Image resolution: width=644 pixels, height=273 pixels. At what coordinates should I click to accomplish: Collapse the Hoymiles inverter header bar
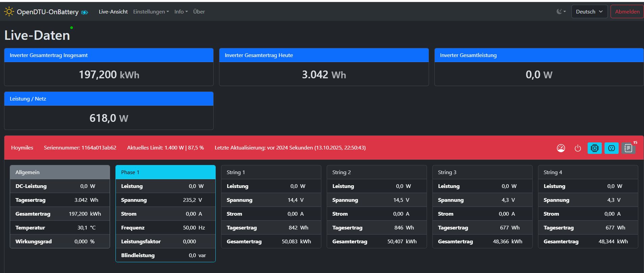click(x=270, y=148)
